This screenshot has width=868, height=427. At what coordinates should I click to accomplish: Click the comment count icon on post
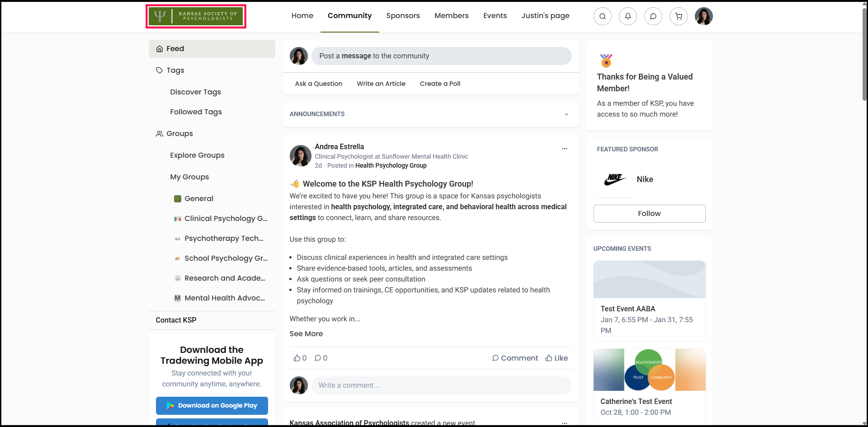click(318, 358)
